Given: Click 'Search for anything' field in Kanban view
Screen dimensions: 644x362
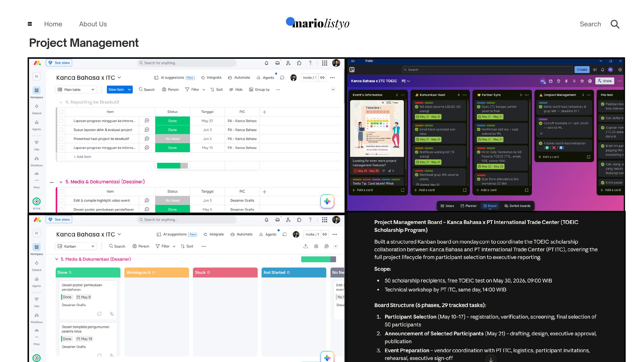Looking at the screenshot, I should (x=187, y=220).
